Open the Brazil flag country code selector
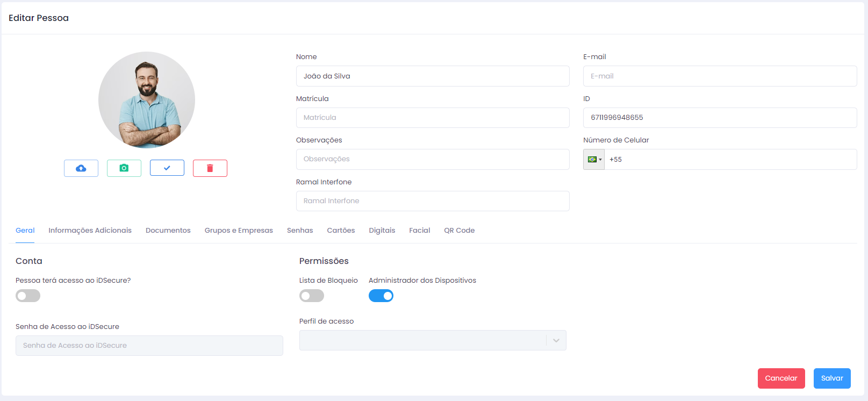Viewport: 868px width, 401px height. point(594,160)
